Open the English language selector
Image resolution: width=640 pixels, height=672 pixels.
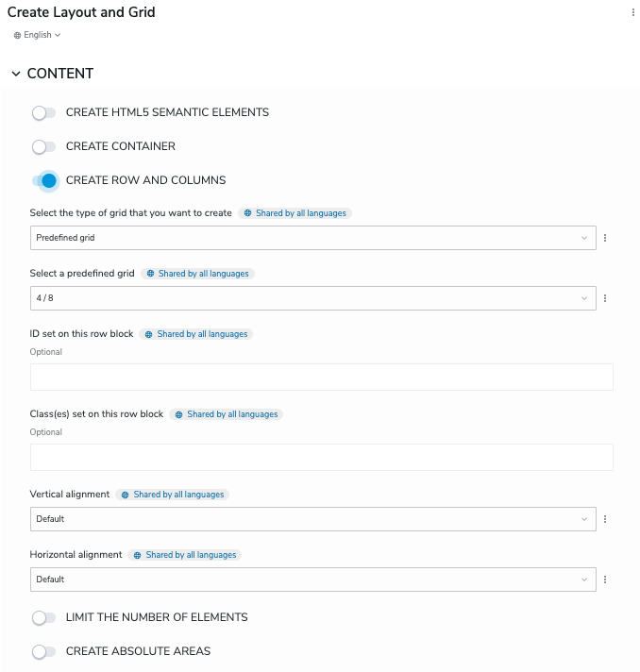39,35
